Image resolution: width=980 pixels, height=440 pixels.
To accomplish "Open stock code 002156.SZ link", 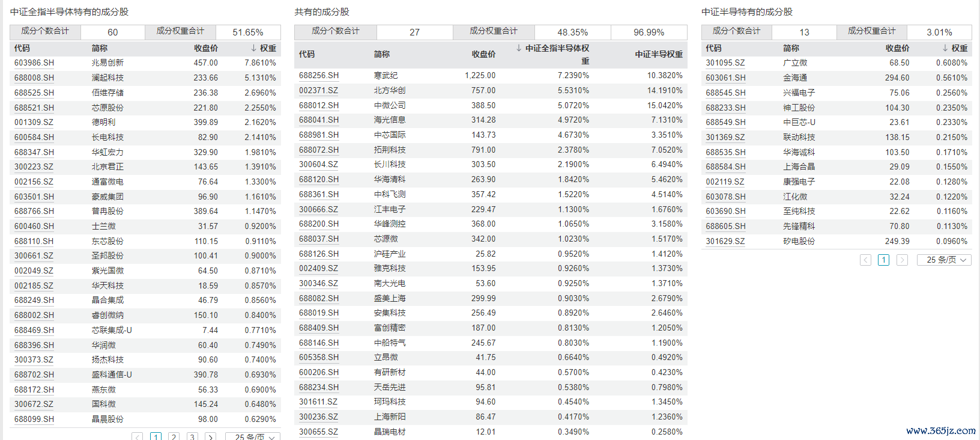I will [34, 182].
